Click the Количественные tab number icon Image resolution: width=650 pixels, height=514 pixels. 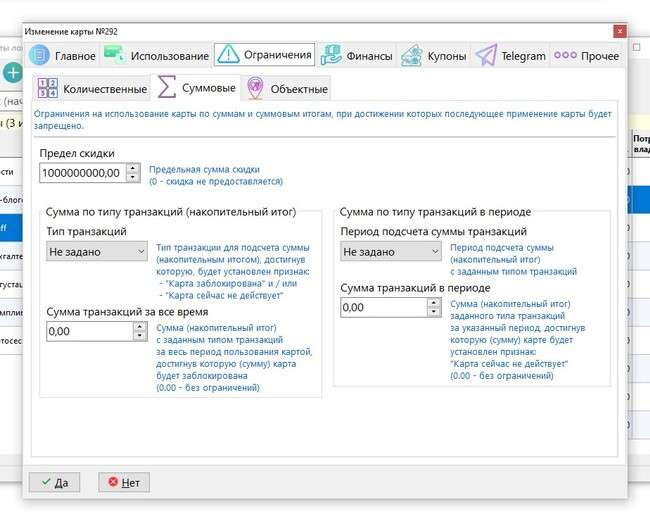47,88
